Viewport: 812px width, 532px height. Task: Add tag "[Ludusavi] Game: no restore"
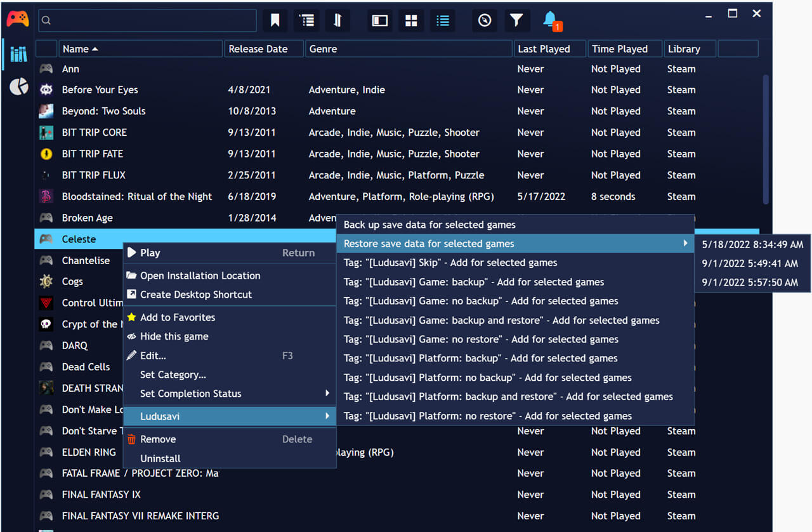[515, 340]
